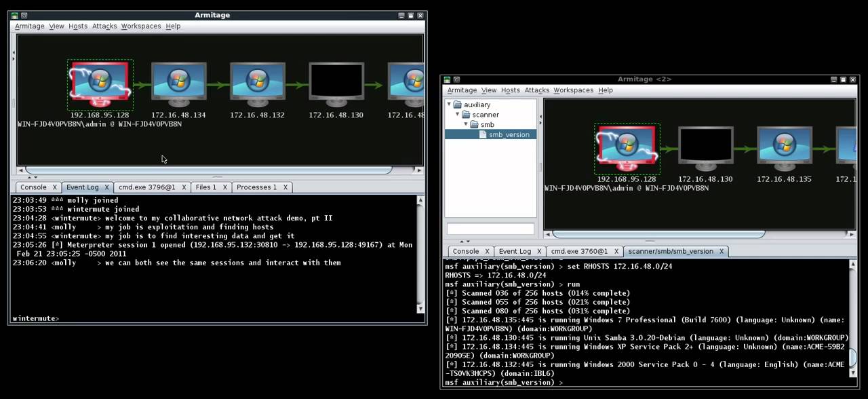This screenshot has width=868, height=399.
Task: Close Console tab in Armitage <2>
Action: 487,251
